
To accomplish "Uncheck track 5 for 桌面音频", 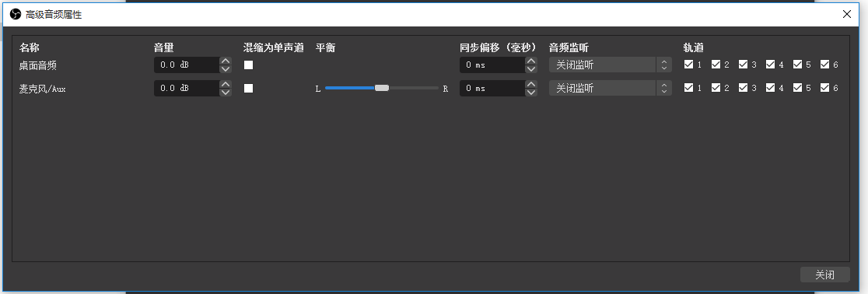I will [x=797, y=65].
